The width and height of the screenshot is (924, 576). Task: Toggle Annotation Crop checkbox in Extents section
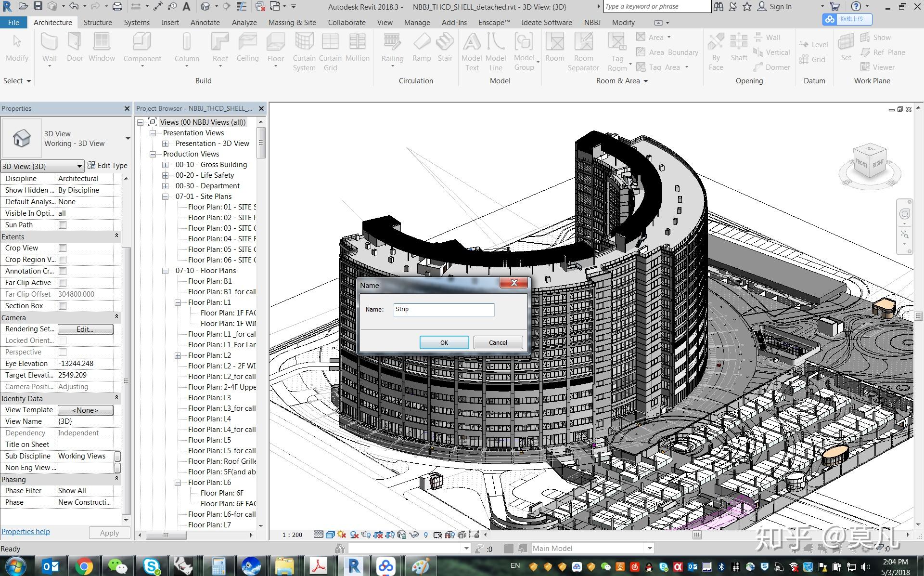coord(62,271)
